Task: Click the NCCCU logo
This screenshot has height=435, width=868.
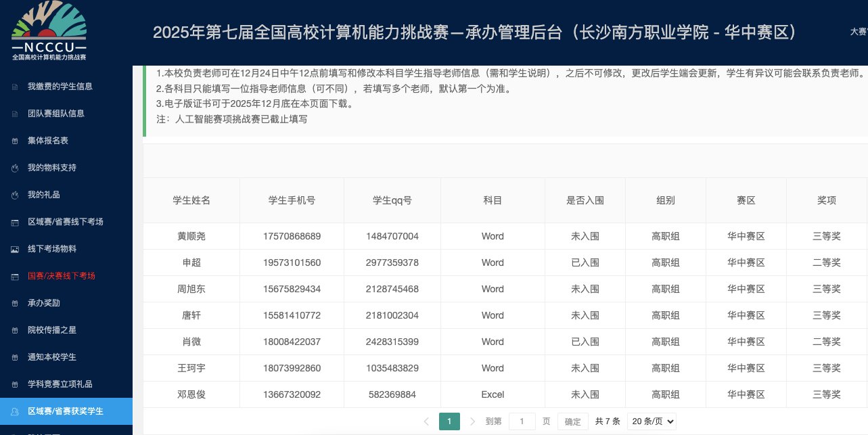Action: point(49,31)
